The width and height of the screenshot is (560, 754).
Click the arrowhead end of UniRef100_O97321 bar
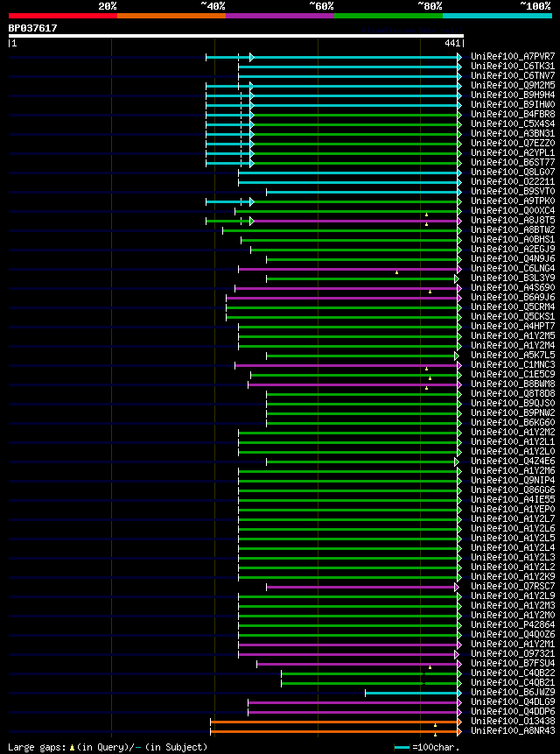click(x=457, y=654)
